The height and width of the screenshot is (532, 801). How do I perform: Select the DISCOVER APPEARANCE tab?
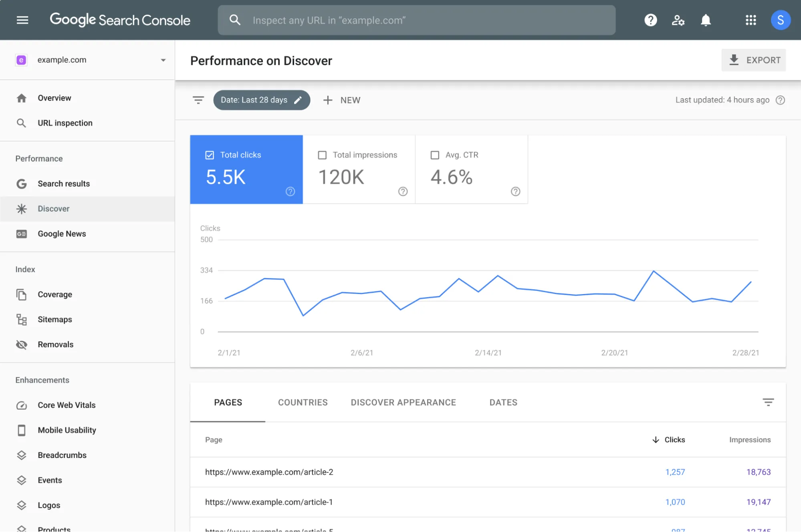[404, 402]
